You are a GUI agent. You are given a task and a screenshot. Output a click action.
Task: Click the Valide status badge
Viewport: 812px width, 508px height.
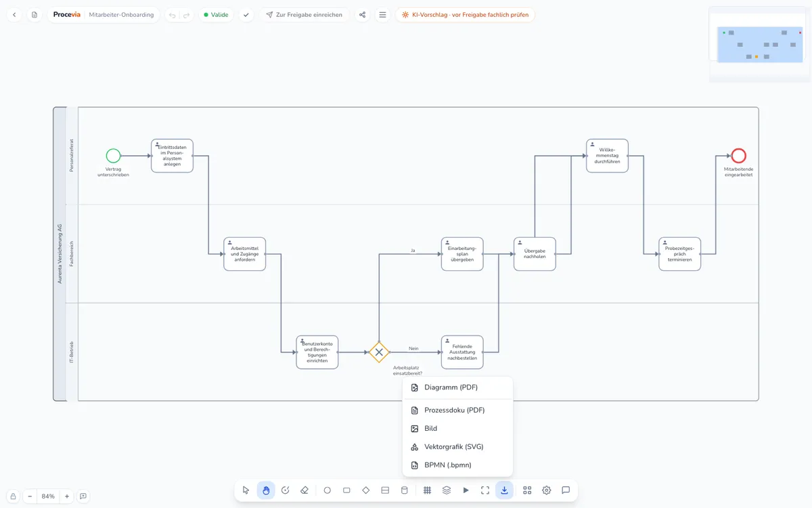[217, 15]
